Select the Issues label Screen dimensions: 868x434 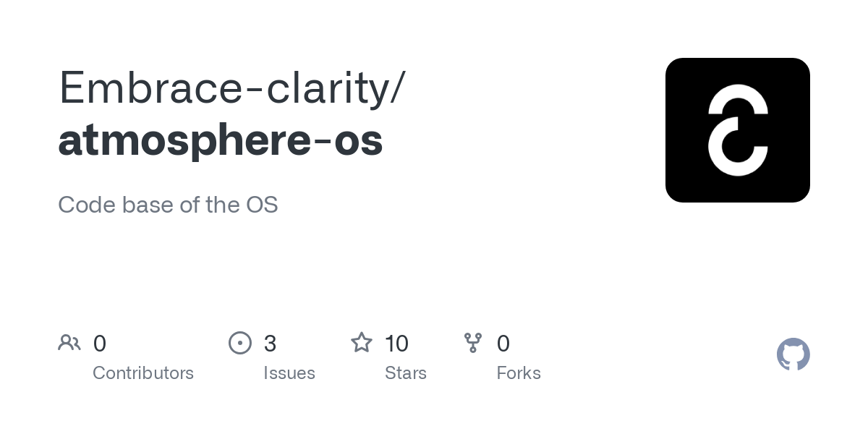pyautogui.click(x=289, y=373)
